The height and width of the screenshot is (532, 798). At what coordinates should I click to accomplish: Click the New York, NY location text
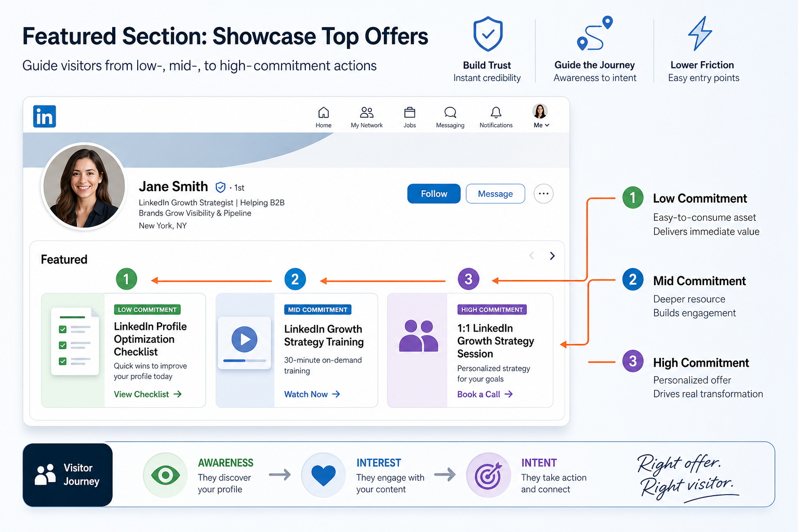(x=163, y=225)
